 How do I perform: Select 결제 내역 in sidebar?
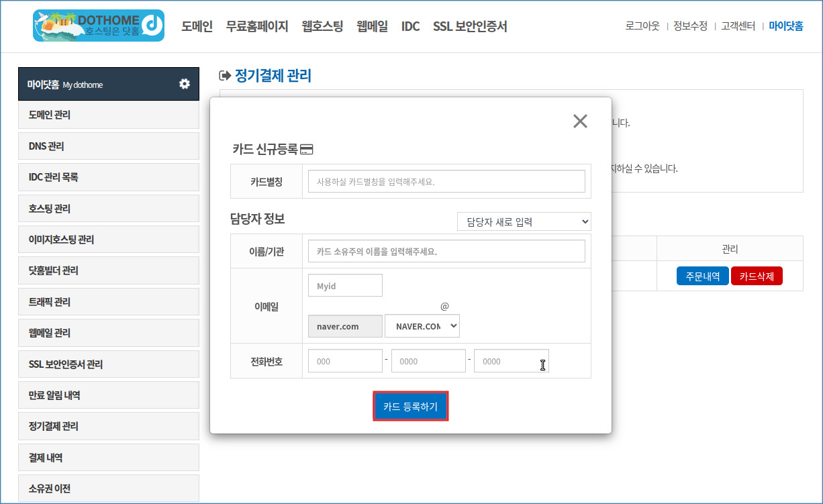coord(109,458)
